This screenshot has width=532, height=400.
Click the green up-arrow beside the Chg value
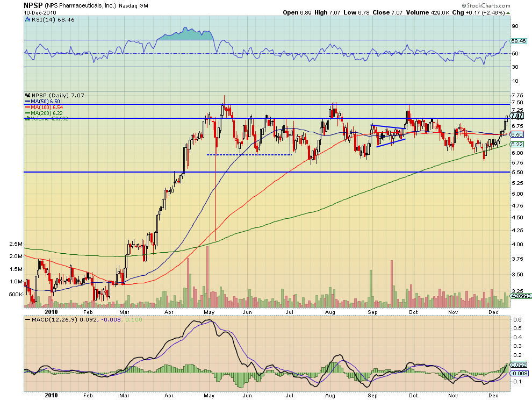pos(508,13)
